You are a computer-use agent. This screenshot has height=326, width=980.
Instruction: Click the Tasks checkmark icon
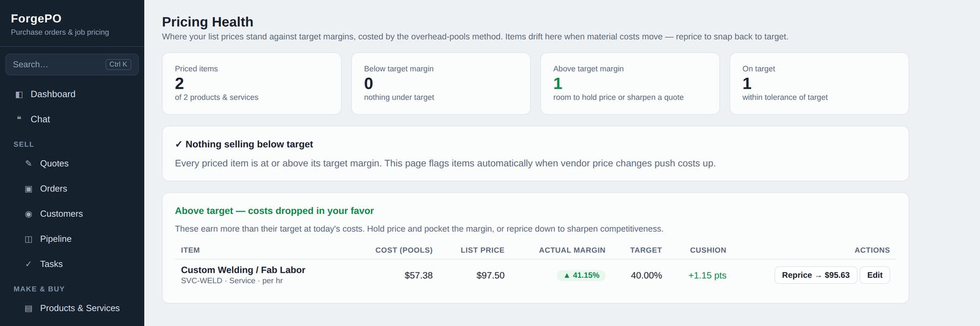pyautogui.click(x=28, y=264)
